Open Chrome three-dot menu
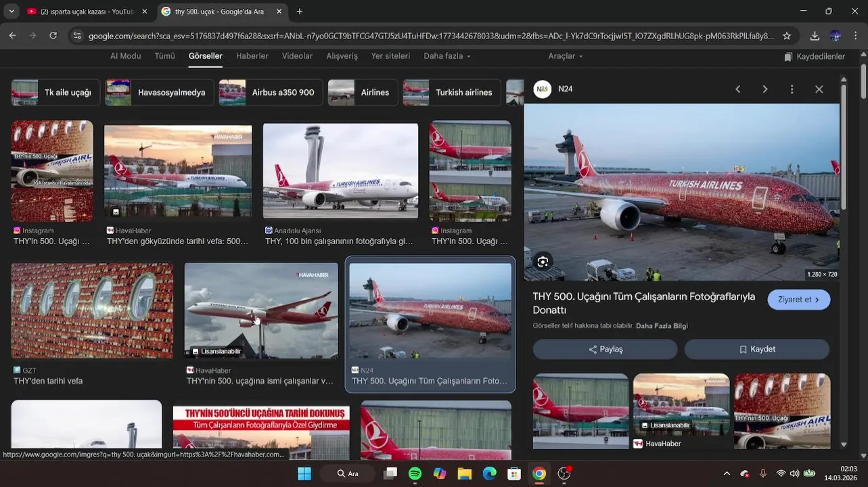 (x=855, y=36)
